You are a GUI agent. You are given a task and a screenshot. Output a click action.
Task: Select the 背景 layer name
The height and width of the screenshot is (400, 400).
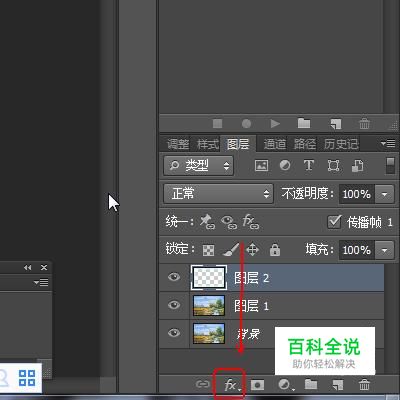click(248, 334)
